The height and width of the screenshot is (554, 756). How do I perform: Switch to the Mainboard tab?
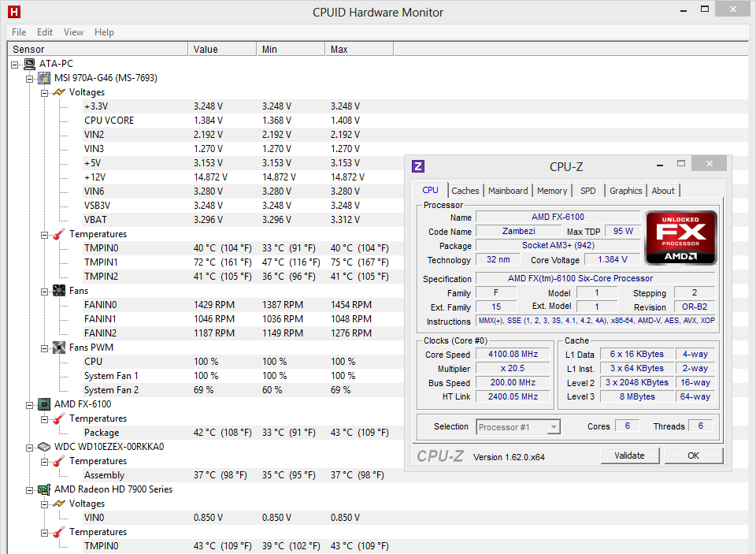coord(508,191)
